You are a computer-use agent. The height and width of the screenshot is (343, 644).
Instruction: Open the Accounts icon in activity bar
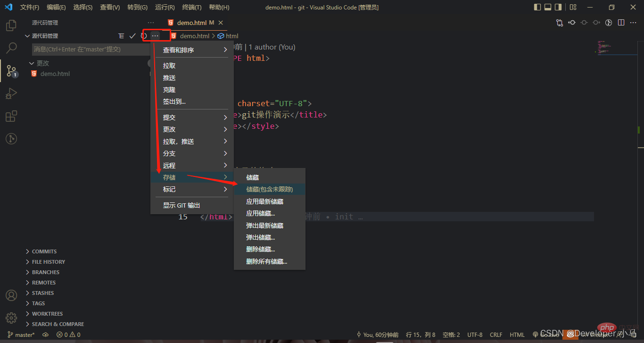[x=11, y=295]
